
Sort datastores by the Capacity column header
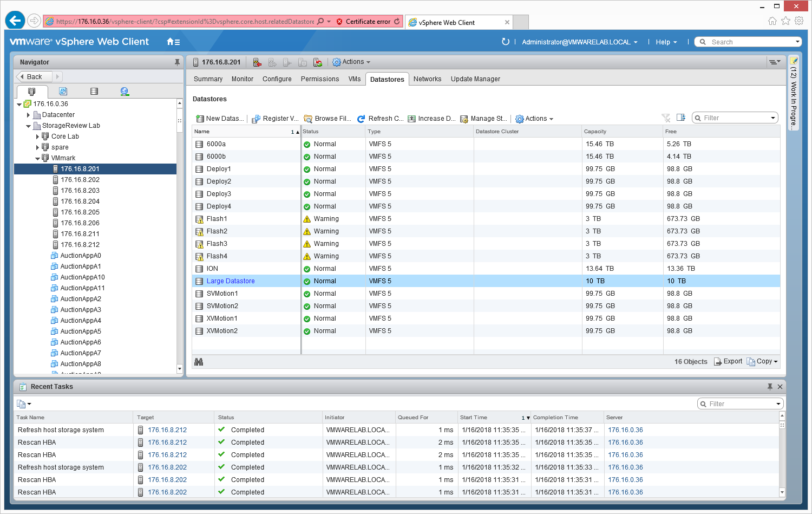click(623, 132)
